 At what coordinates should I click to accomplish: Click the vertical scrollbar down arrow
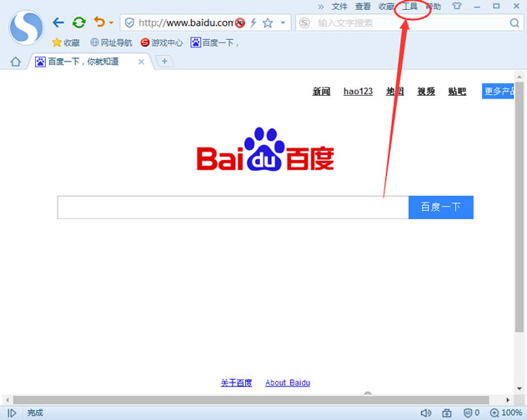(x=519, y=389)
